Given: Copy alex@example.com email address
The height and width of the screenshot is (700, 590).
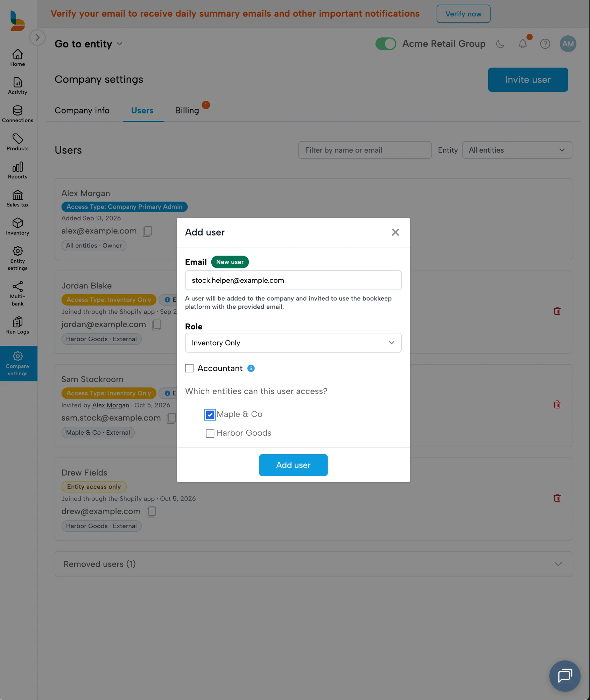Looking at the screenshot, I should 147,231.
